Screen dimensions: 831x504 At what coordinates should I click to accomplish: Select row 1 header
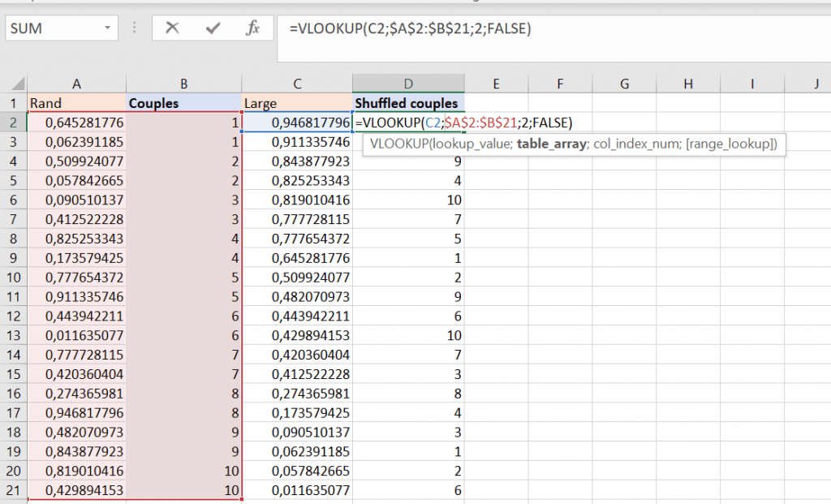click(13, 103)
